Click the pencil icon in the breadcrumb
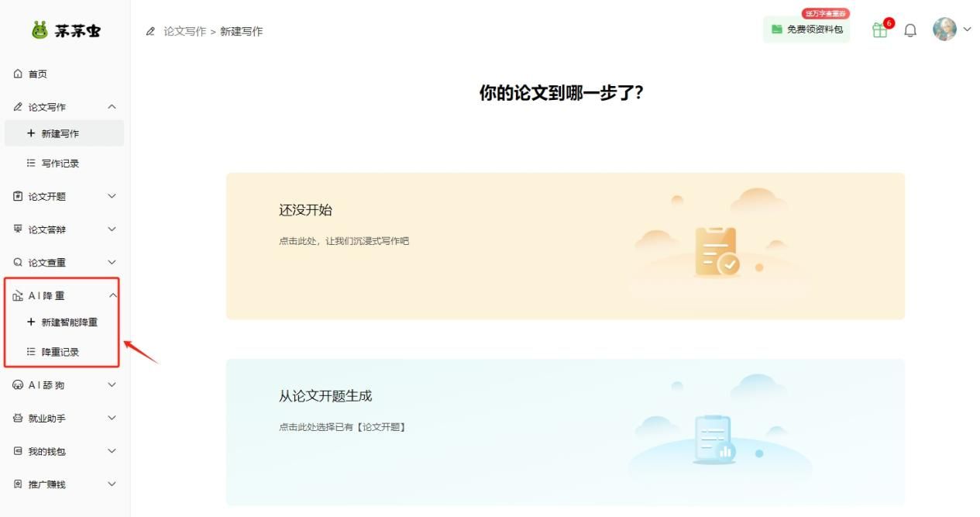The width and height of the screenshot is (980, 517). point(151,31)
